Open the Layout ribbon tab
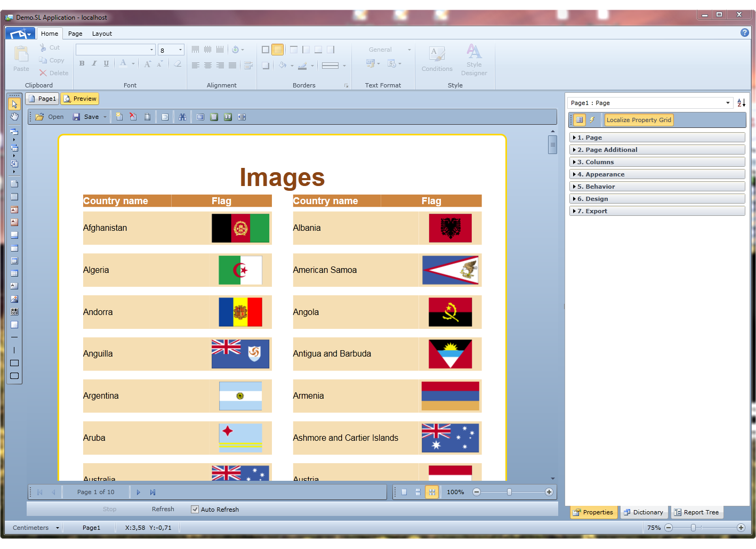The height and width of the screenshot is (549, 756). pyautogui.click(x=102, y=34)
